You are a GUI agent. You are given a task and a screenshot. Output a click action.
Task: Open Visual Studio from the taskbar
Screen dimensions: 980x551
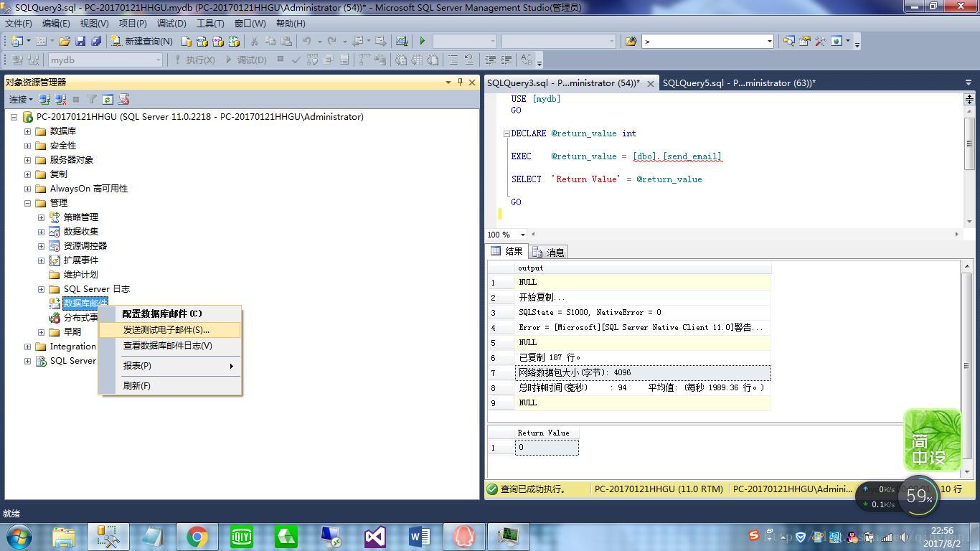coord(375,537)
